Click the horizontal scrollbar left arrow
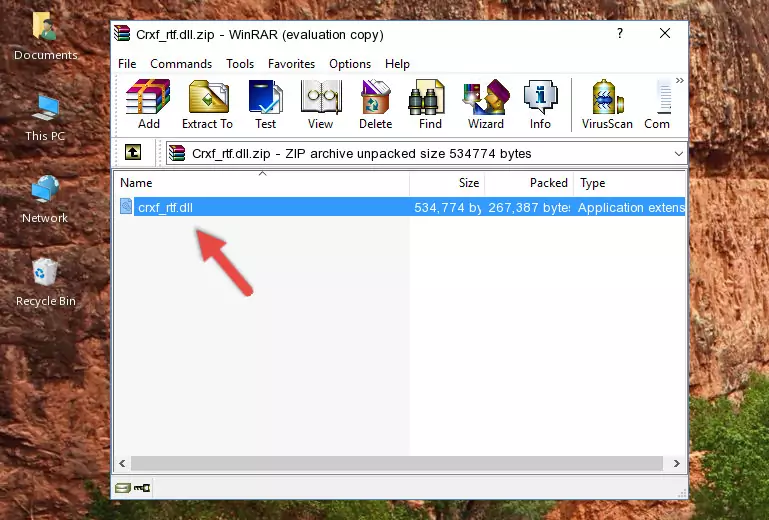 pos(122,463)
